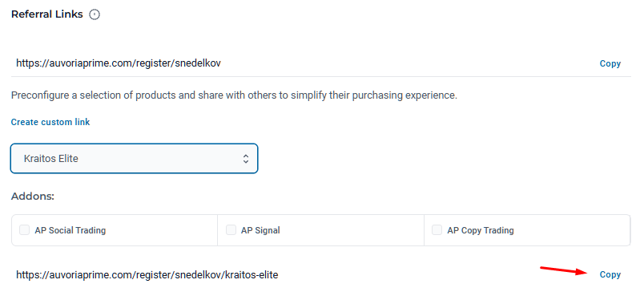Click the AP Social Trading label text
644x296 pixels.
pyautogui.click(x=70, y=230)
